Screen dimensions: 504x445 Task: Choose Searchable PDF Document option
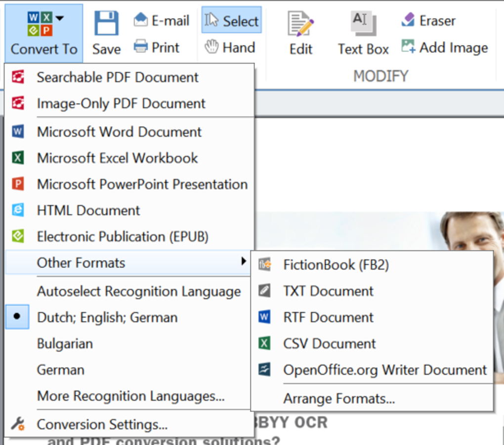tap(118, 77)
